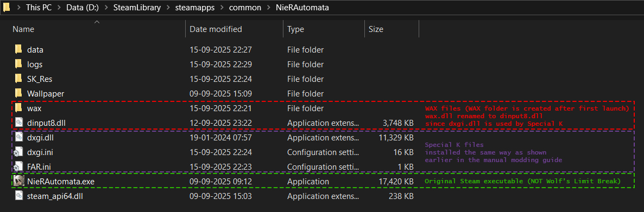
Task: Select the wax folder name
Action: coord(34,108)
